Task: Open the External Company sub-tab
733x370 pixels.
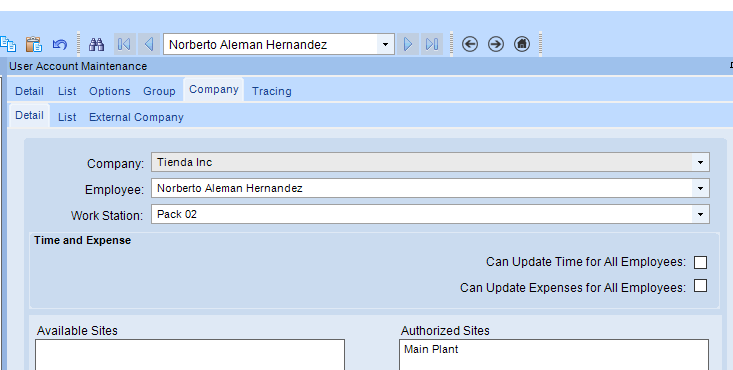Action: pos(136,117)
